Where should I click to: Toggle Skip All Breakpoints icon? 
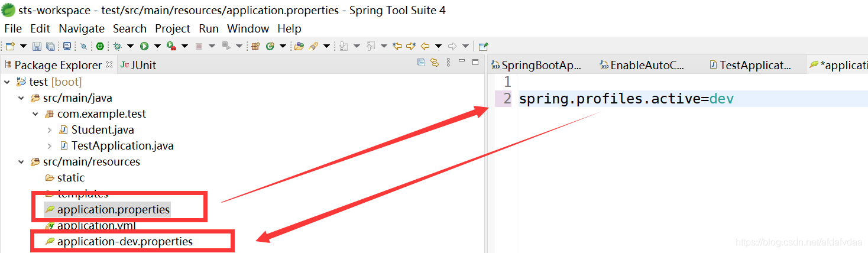click(x=83, y=46)
